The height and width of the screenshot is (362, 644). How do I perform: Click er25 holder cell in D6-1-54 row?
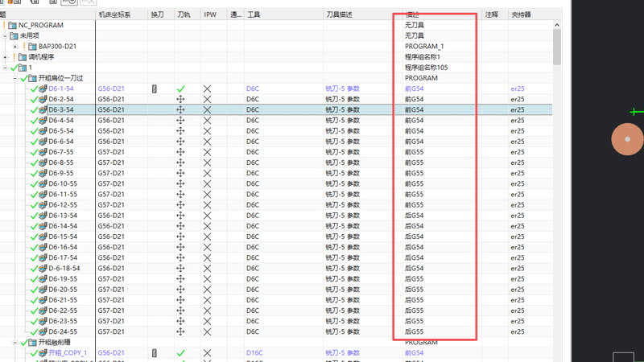tap(518, 88)
